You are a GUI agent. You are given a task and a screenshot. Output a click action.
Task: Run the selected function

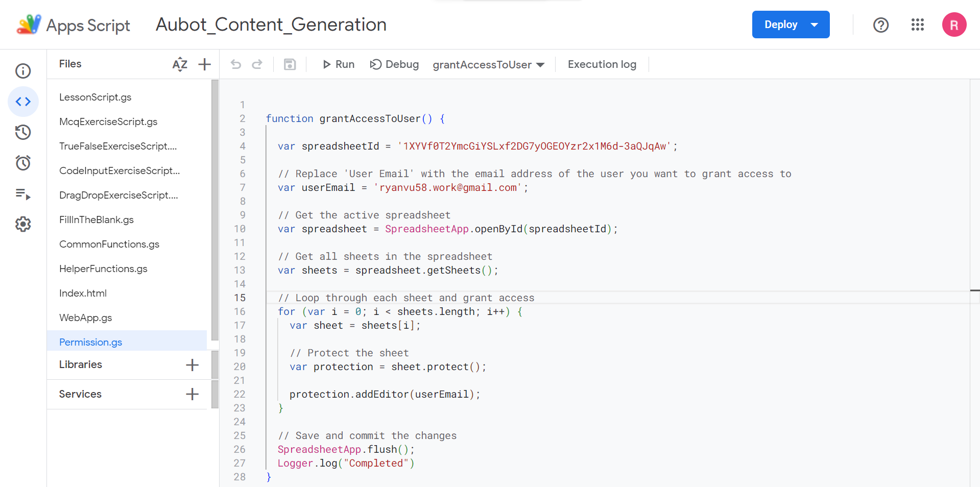(338, 64)
